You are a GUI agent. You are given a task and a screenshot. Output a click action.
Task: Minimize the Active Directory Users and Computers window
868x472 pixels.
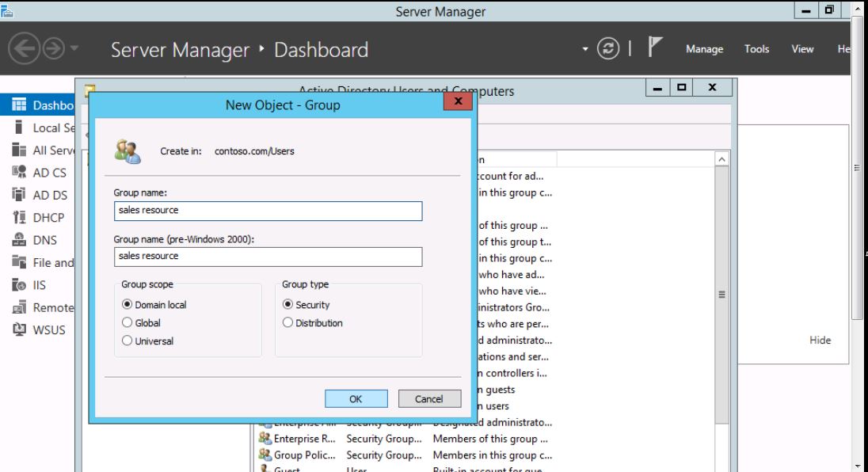657,87
